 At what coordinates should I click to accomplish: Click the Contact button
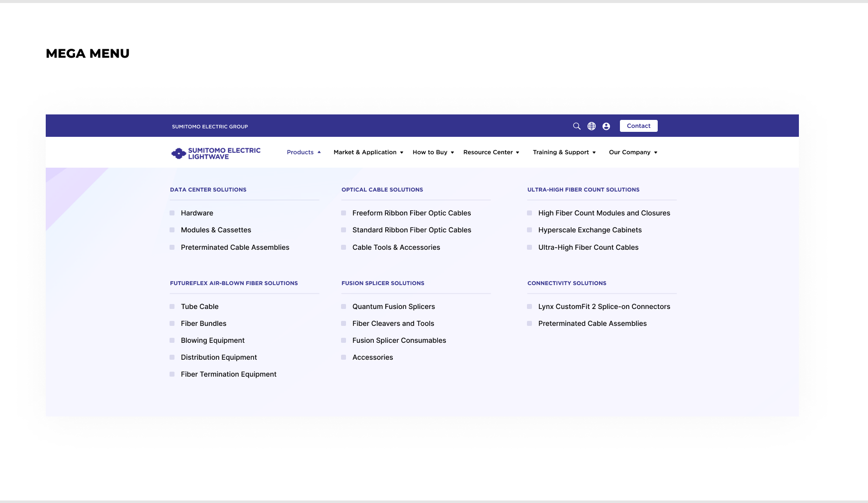pos(638,126)
